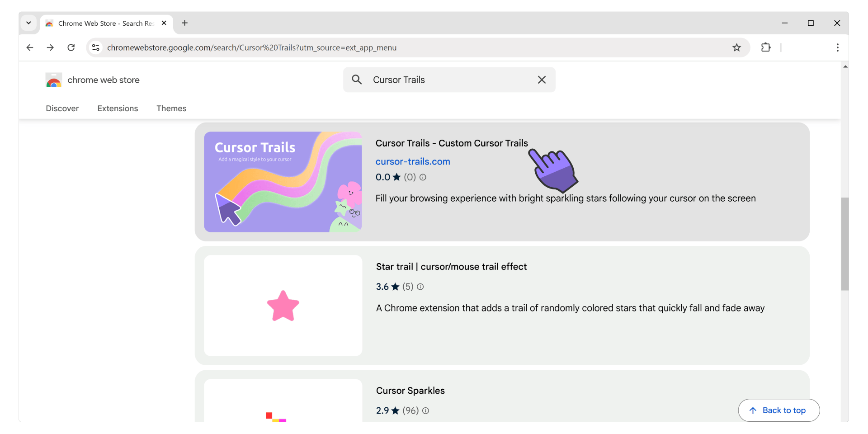Image resolution: width=868 pixels, height=434 pixels.
Task: Open the cursor-trails.com link
Action: click(x=413, y=161)
